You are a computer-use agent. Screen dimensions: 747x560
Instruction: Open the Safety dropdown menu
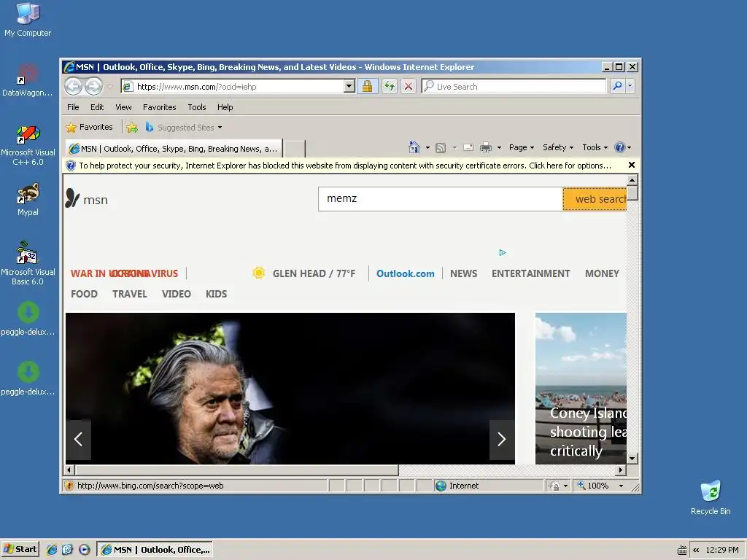click(558, 147)
